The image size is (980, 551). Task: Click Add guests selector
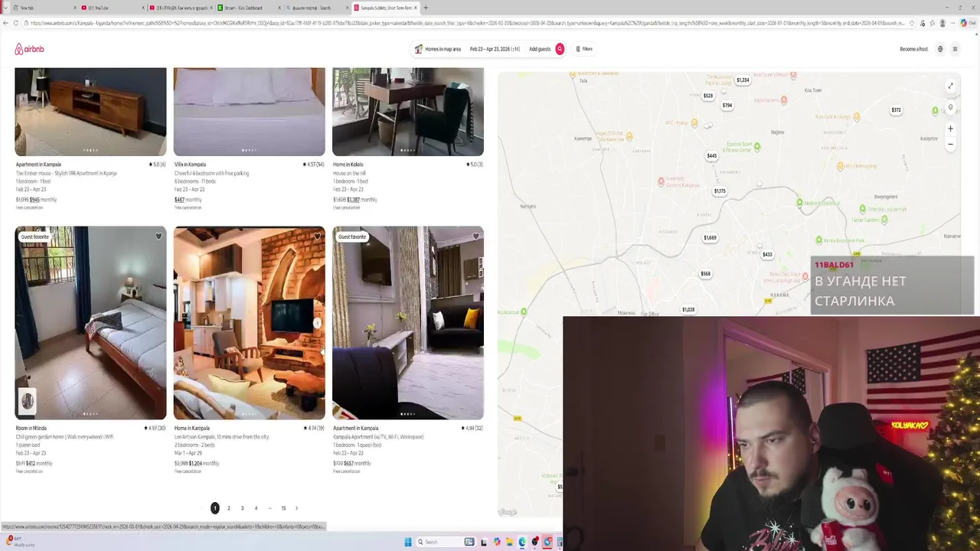[x=540, y=49]
